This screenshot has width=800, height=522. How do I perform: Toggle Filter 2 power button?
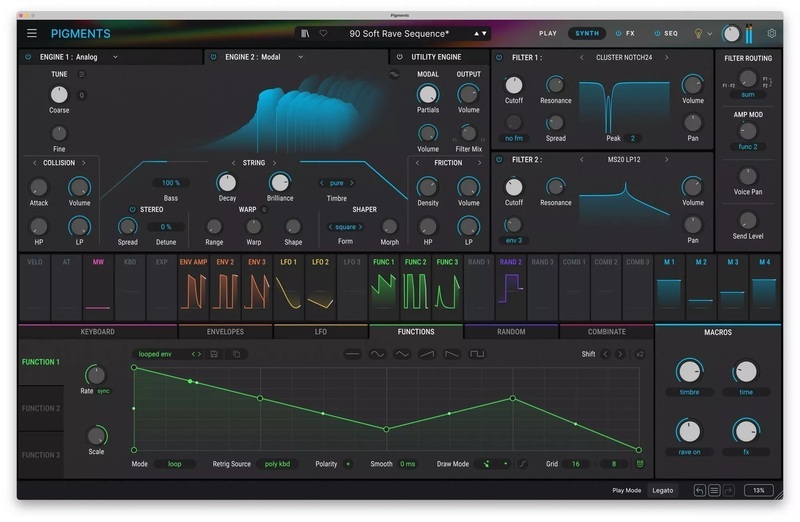pos(499,158)
